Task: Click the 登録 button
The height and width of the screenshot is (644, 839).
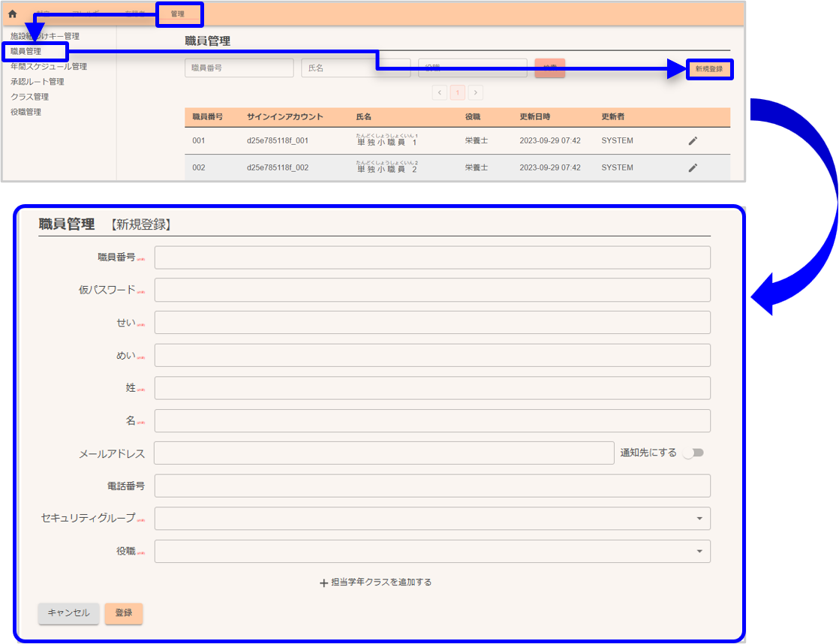Action: tap(124, 613)
